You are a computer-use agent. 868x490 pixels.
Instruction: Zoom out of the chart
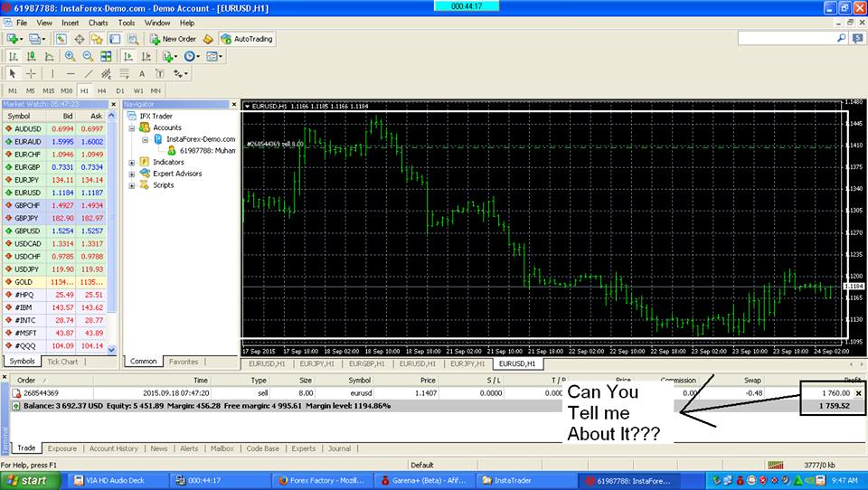[x=88, y=56]
